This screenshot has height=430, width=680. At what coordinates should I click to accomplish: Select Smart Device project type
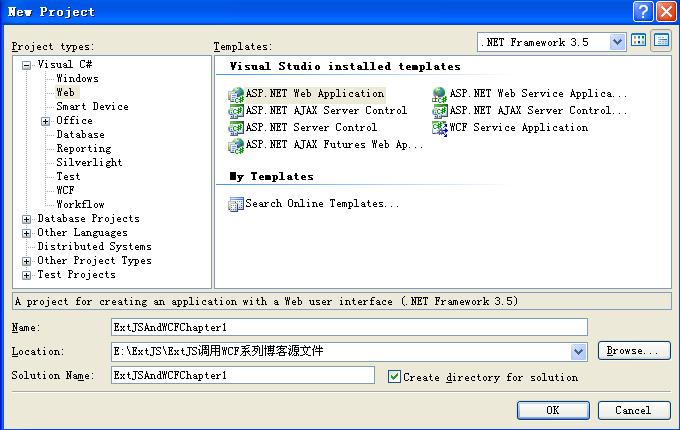[x=92, y=107]
